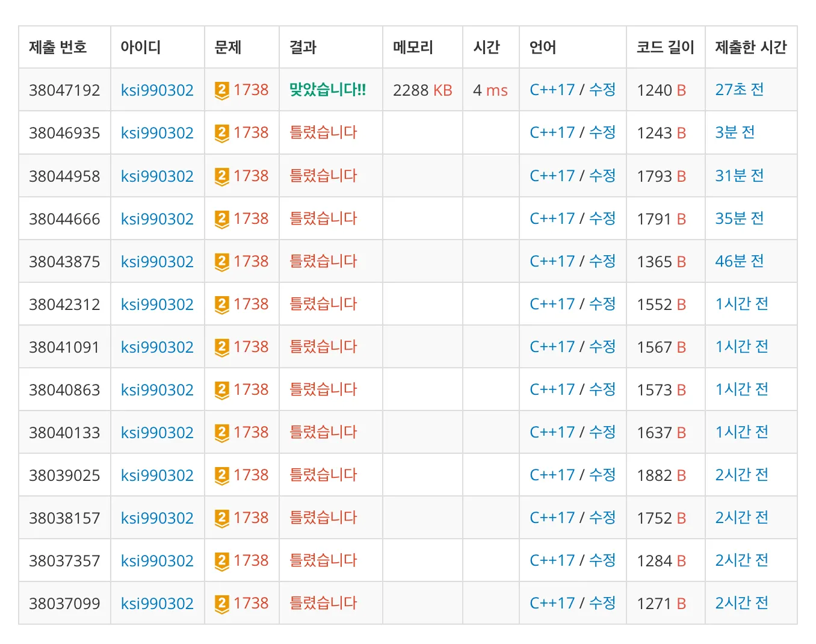Click 수정 to edit submission 38043875
This screenshot has width=816, height=644.
(602, 262)
